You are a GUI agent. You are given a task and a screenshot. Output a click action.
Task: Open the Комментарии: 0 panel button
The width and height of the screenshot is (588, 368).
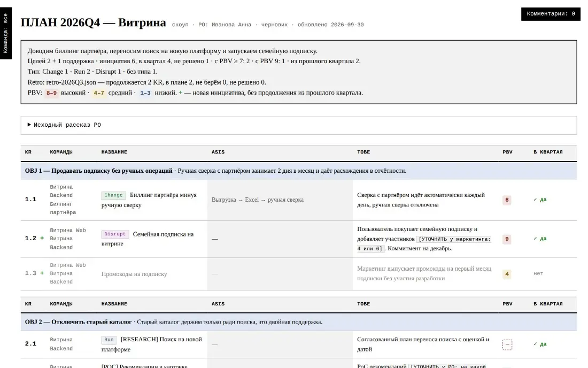[551, 14]
